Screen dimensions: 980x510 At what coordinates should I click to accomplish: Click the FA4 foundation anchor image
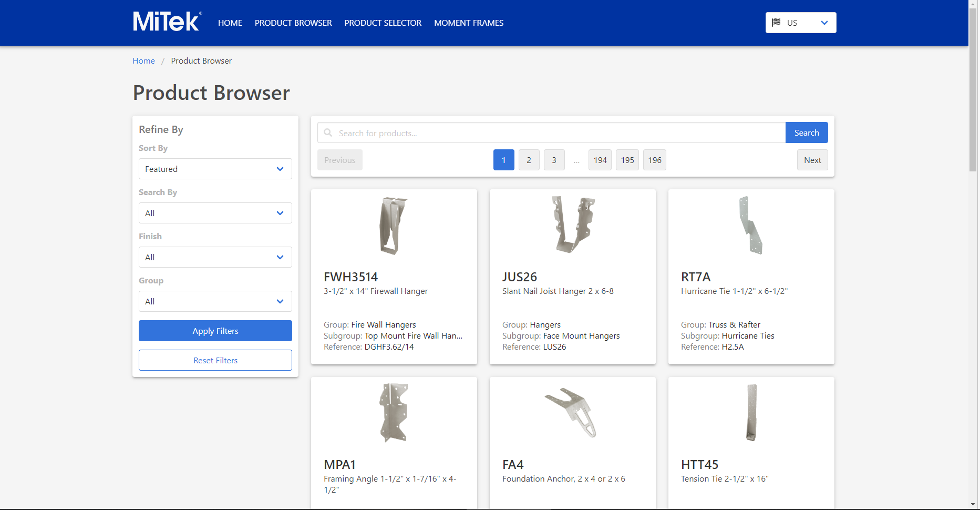click(x=572, y=413)
